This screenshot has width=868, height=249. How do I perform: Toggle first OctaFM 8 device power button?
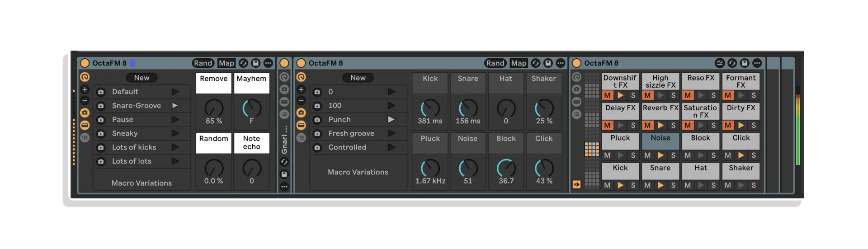85,63
